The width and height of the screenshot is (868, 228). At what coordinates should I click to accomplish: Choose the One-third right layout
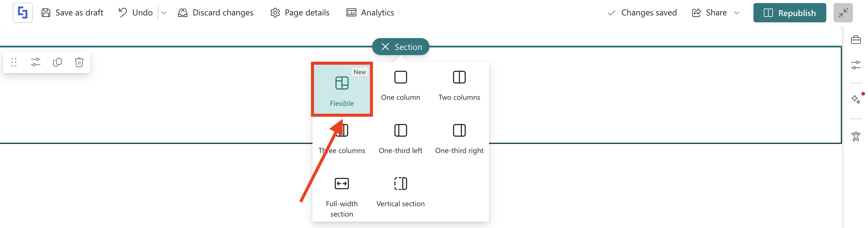tap(459, 139)
